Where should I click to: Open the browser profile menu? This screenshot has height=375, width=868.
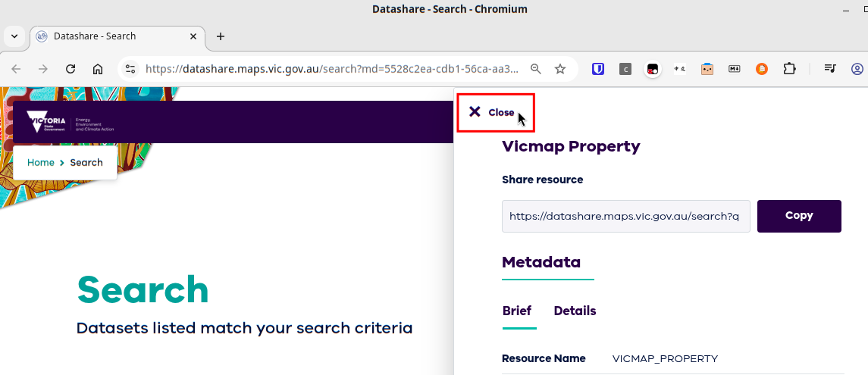(x=857, y=69)
